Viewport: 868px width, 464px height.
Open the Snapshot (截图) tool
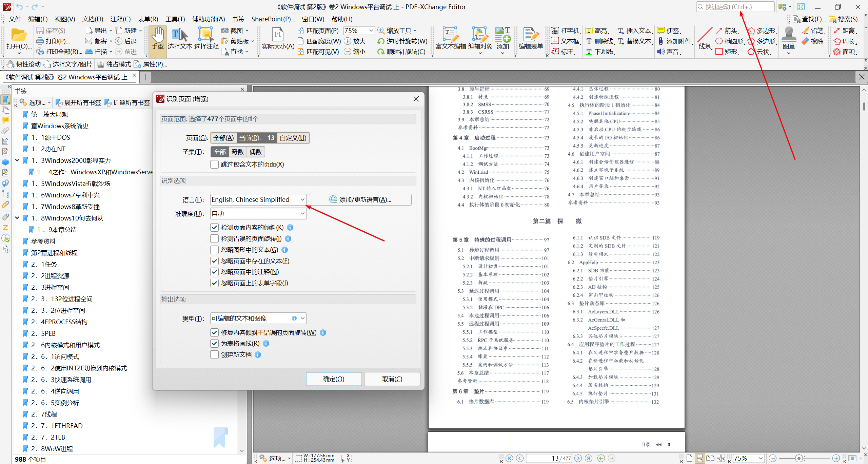235,31
